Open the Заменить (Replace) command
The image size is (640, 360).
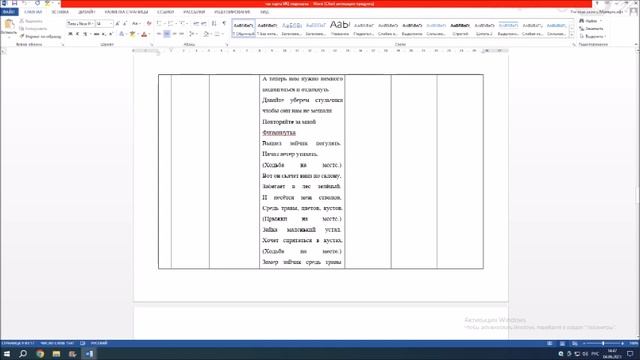click(591, 29)
